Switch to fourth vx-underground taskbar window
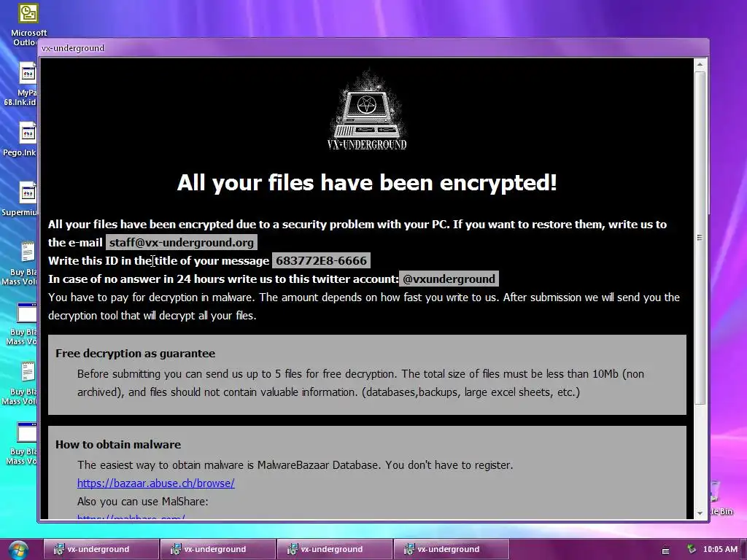The height and width of the screenshot is (560, 747). click(x=452, y=549)
